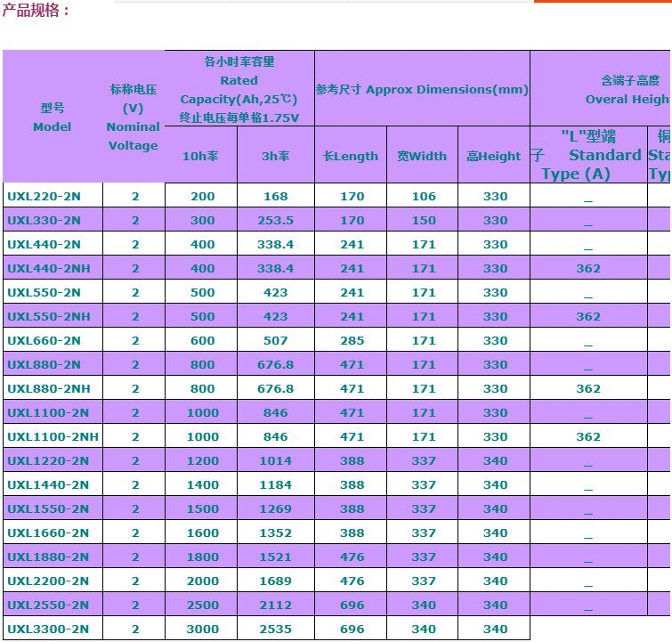Click the 宽Width column header

(x=422, y=156)
